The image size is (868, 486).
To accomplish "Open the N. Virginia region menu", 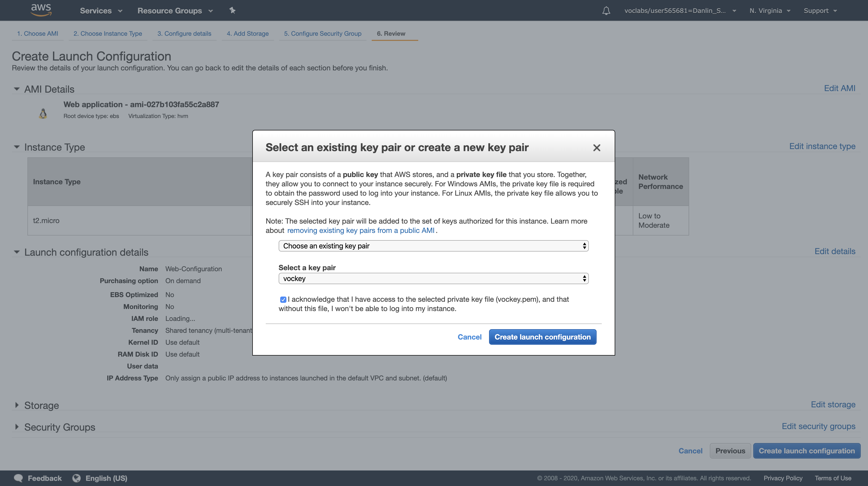I will [770, 11].
